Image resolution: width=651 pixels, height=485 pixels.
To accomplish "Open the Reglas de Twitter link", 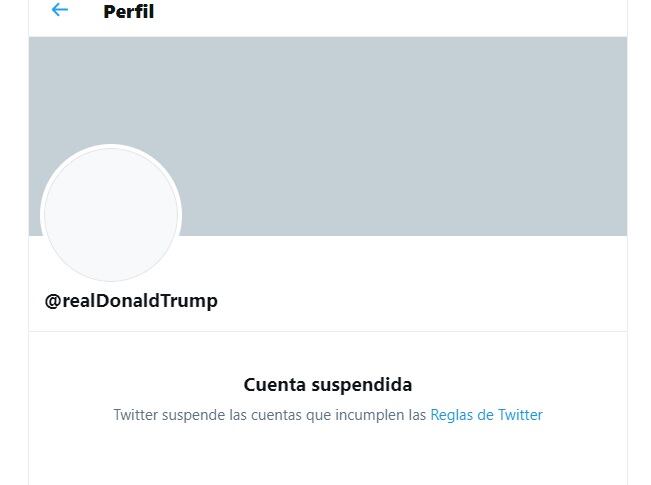I will pos(486,415).
